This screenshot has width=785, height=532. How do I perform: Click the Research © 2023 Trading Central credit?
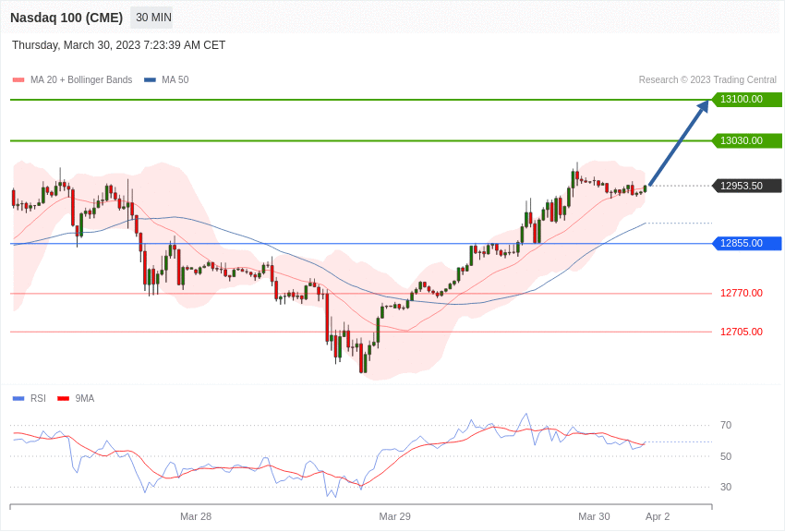(707, 80)
